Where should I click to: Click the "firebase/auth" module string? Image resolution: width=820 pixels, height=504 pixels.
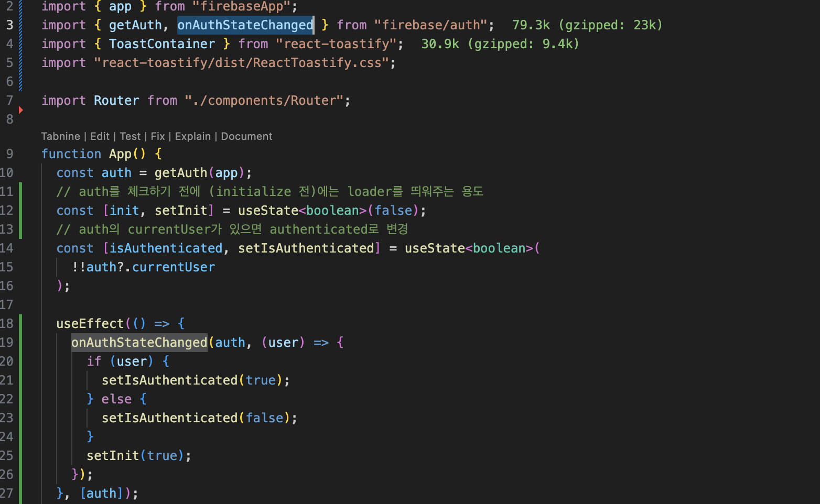[x=431, y=25]
